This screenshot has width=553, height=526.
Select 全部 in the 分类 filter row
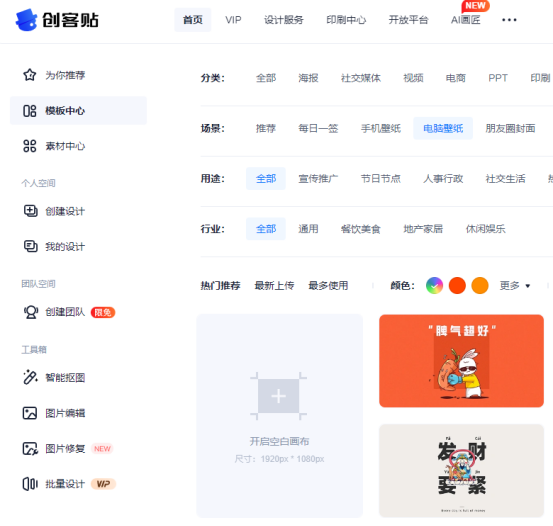pos(266,78)
